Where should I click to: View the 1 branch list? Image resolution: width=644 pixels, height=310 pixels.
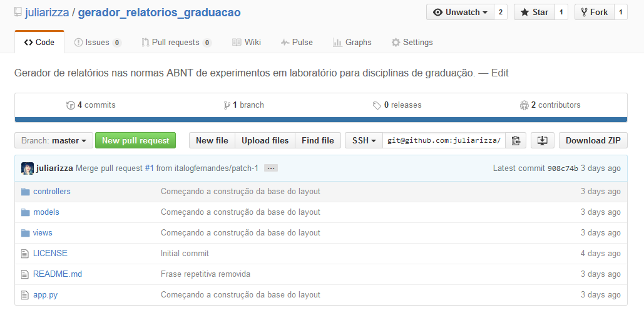(244, 105)
